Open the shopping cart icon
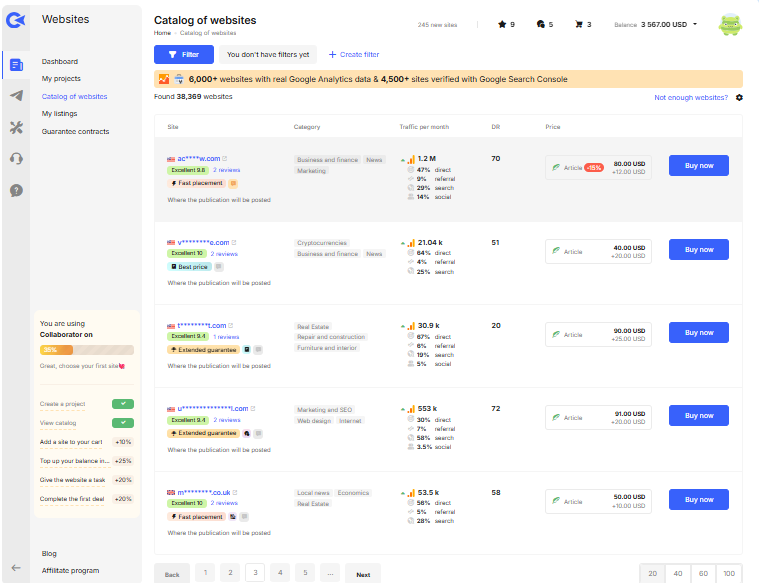 (x=578, y=24)
